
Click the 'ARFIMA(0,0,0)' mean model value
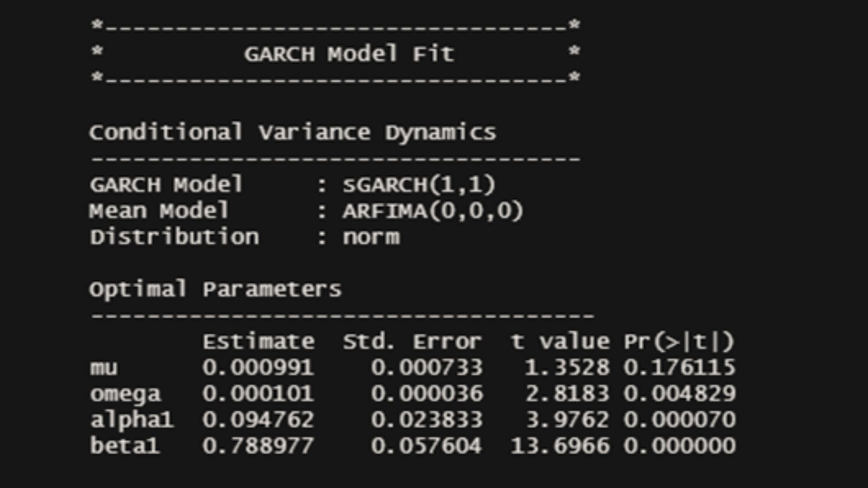coord(433,211)
